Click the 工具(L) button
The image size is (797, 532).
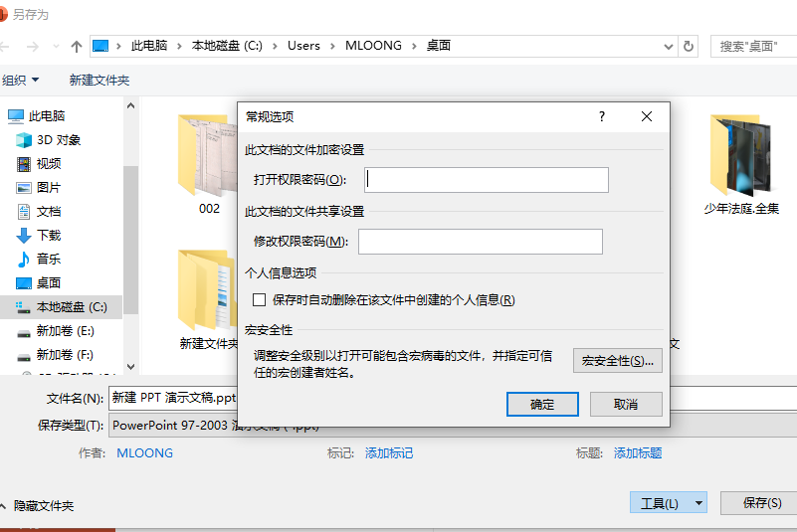click(x=660, y=503)
